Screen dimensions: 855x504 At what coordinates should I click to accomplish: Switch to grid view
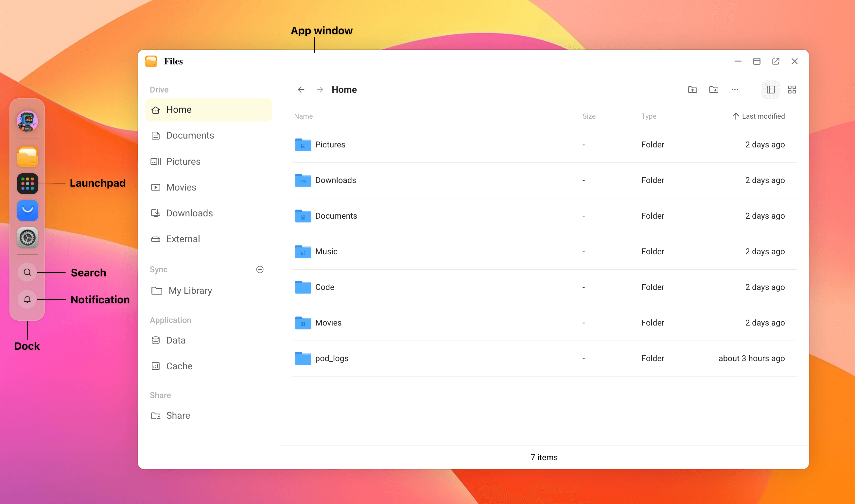[792, 90]
